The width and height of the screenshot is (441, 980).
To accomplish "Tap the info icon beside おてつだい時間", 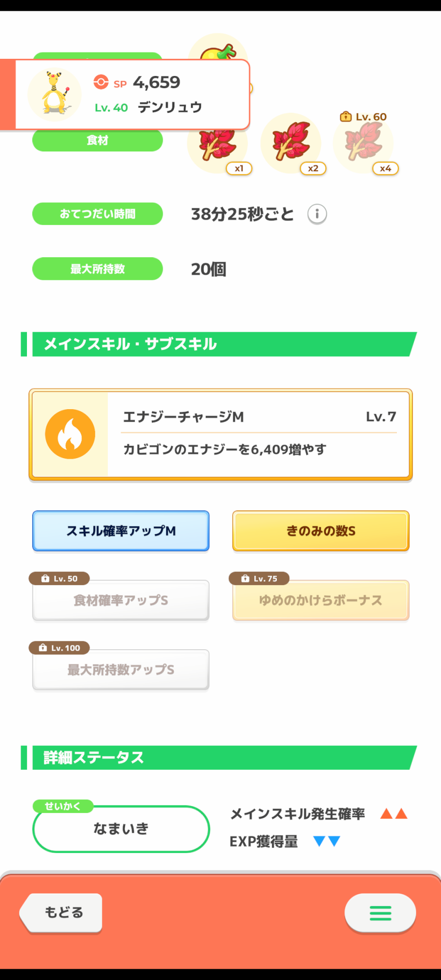I will pyautogui.click(x=317, y=214).
